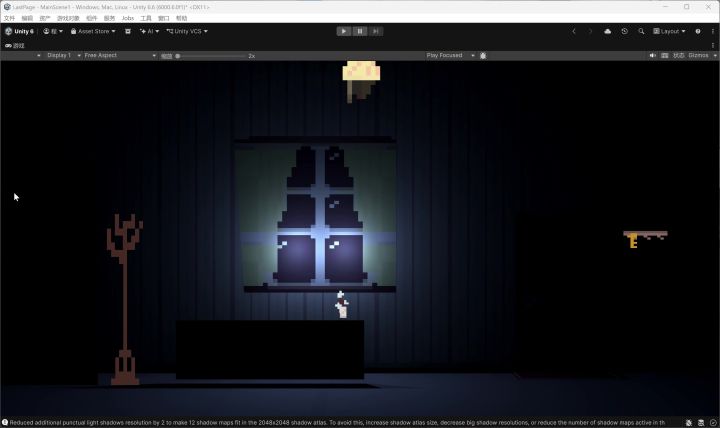The height and width of the screenshot is (428, 720).
Task: Click the moonlit window in the game scene
Action: (x=315, y=215)
